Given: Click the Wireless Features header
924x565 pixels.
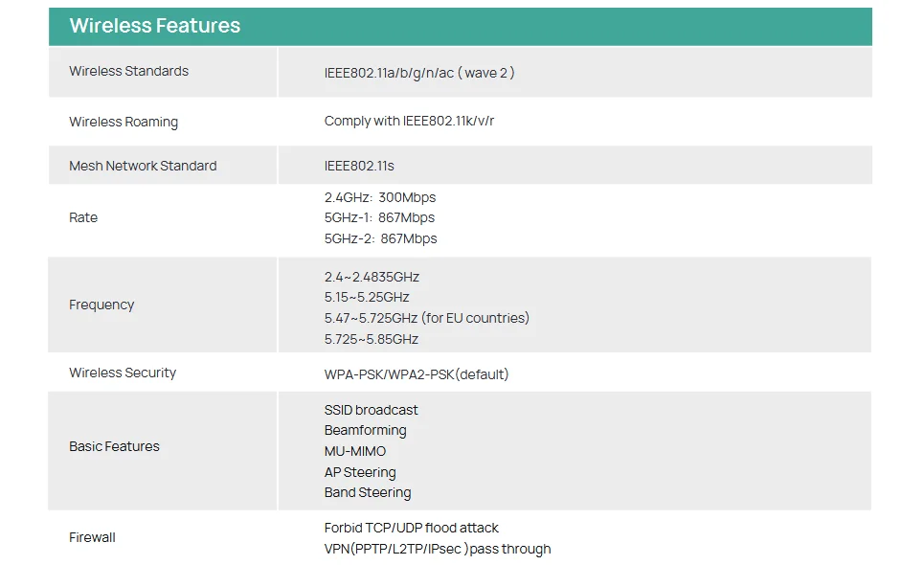Looking at the screenshot, I should coord(154,26).
